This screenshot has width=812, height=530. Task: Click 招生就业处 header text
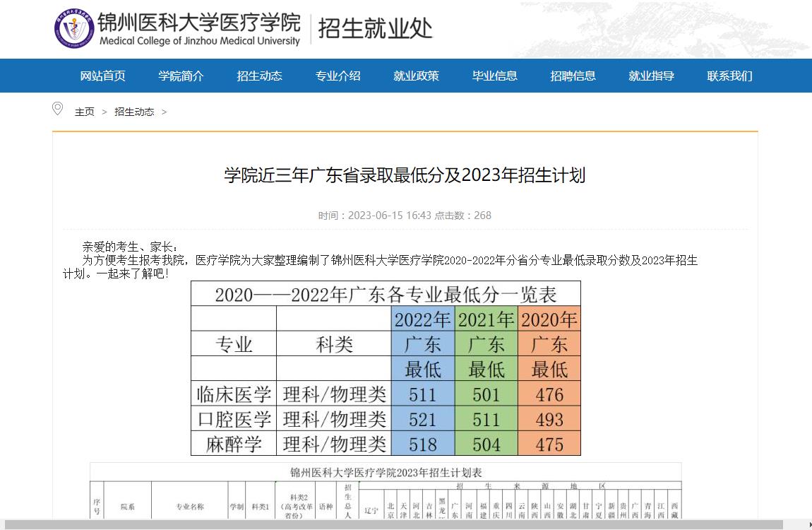[x=375, y=28]
